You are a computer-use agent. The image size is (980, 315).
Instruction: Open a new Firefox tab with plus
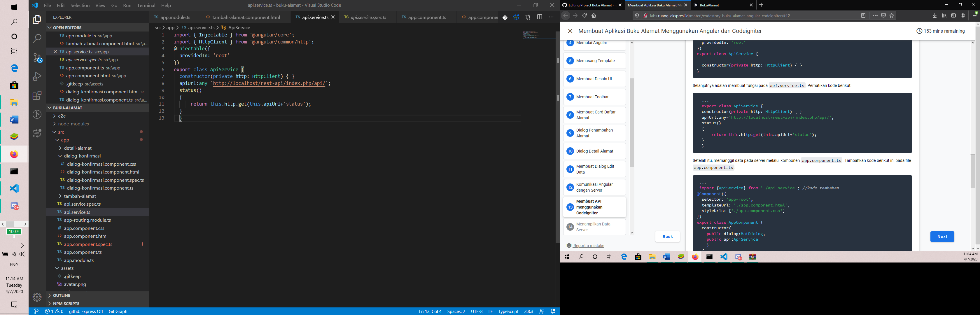[x=761, y=5]
